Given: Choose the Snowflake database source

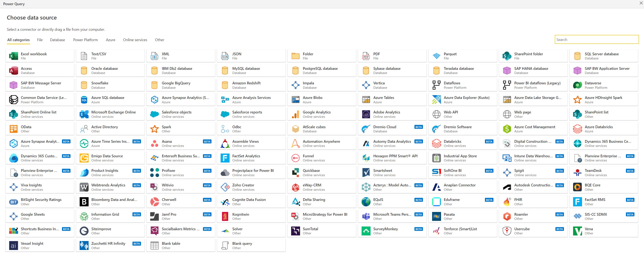Looking at the screenshot, I should pyautogui.click(x=110, y=85).
